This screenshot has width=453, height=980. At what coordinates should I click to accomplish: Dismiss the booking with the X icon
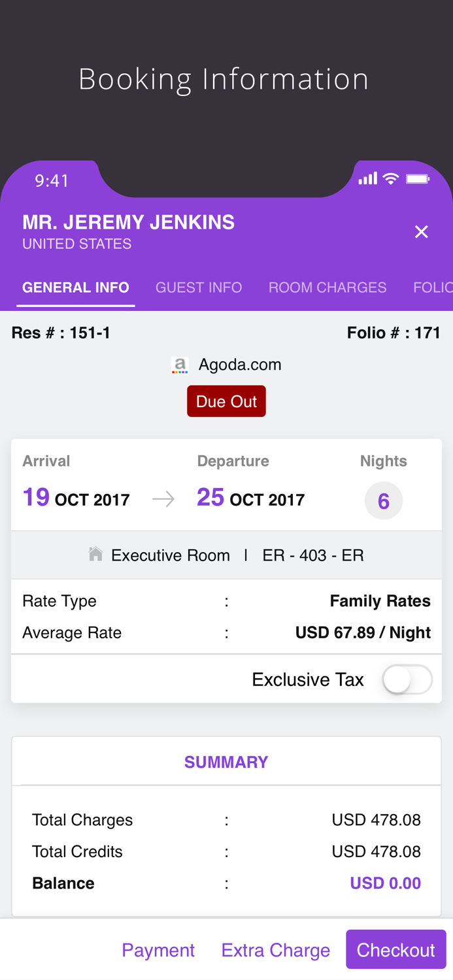422,231
